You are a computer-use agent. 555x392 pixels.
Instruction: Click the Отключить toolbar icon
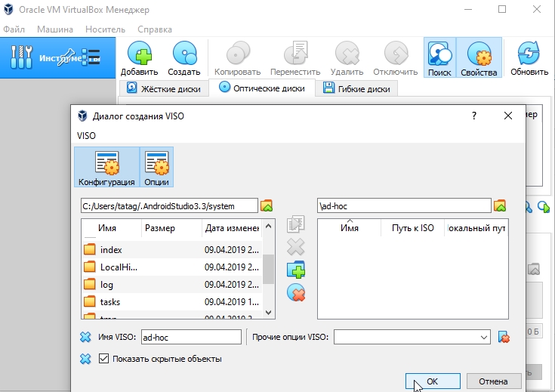click(396, 53)
